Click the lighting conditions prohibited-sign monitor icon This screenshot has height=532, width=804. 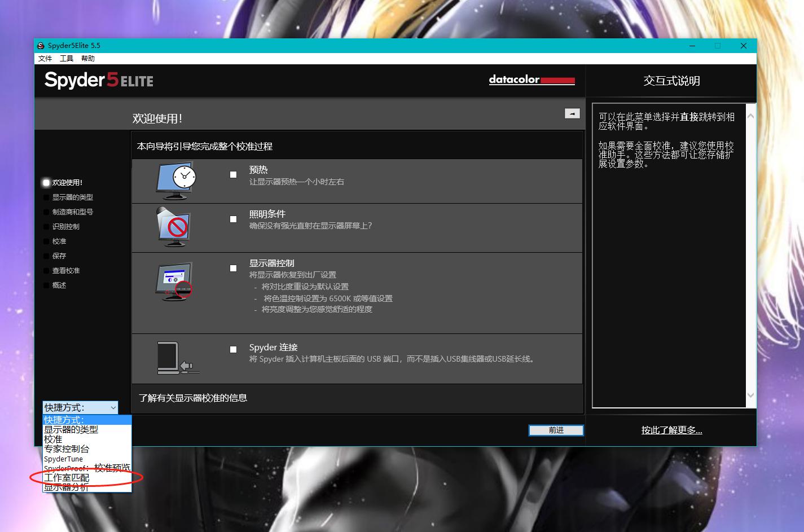coord(174,227)
